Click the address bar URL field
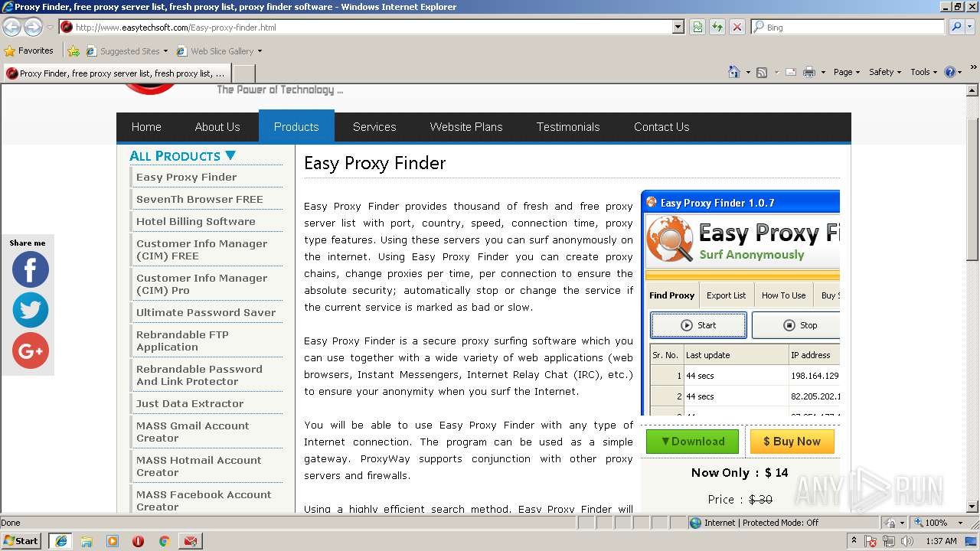Image resolution: width=980 pixels, height=551 pixels. [372, 27]
